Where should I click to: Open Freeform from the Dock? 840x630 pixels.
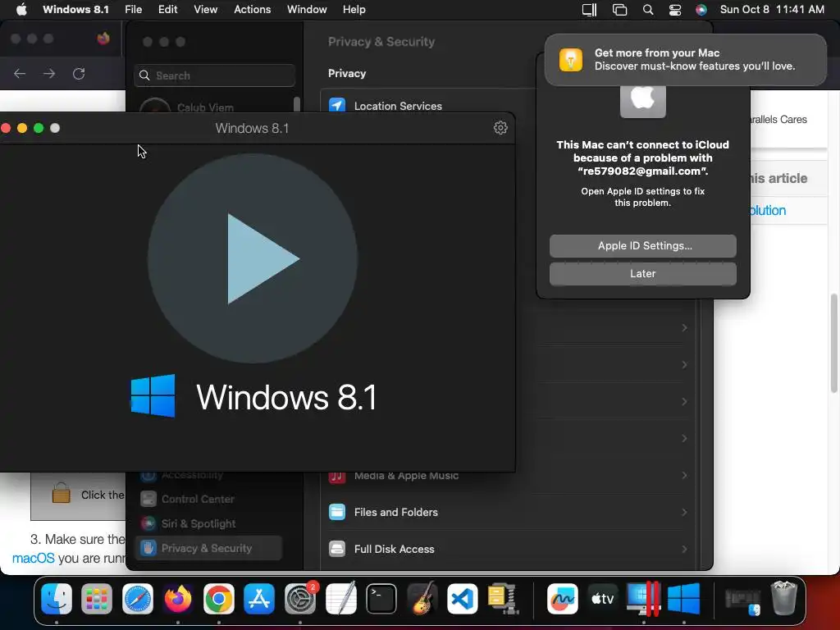(x=562, y=598)
